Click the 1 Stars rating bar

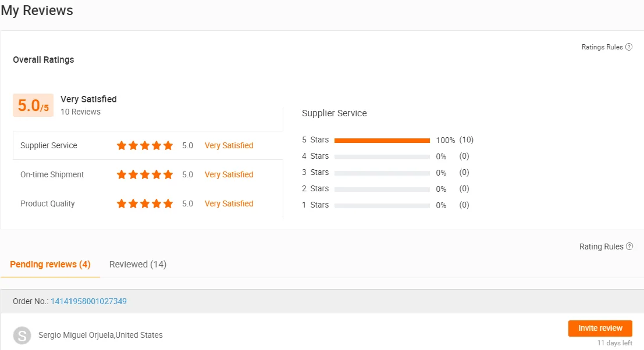(x=382, y=205)
